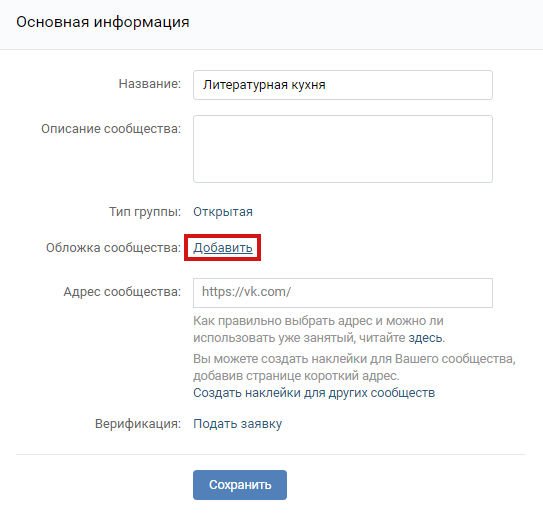Screen dimensions: 543x515
Task: Click Подать заявку for verification
Action: coord(238,424)
